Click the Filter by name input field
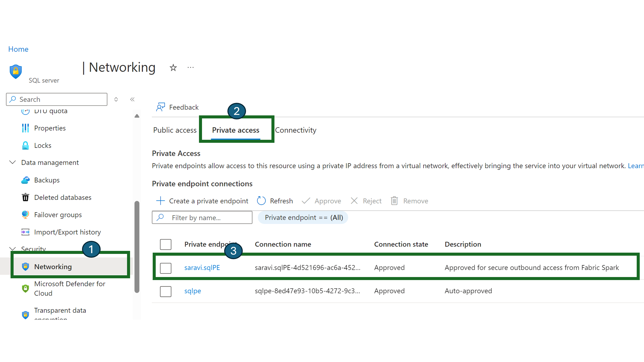Screen dimensions: 644x362 click(x=202, y=217)
